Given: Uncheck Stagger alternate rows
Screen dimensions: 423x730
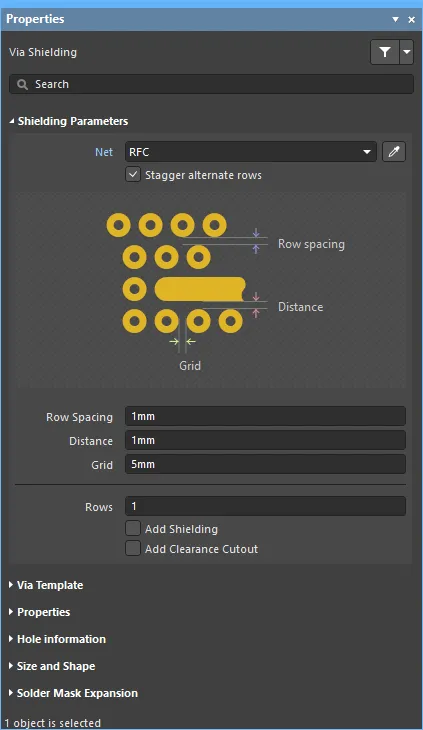Looking at the screenshot, I should click(x=133, y=175).
